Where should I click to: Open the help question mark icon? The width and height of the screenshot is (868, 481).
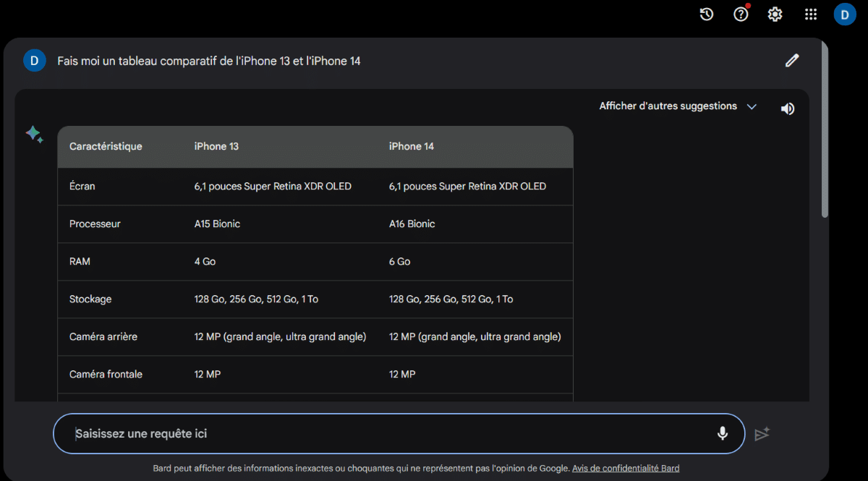[741, 14]
